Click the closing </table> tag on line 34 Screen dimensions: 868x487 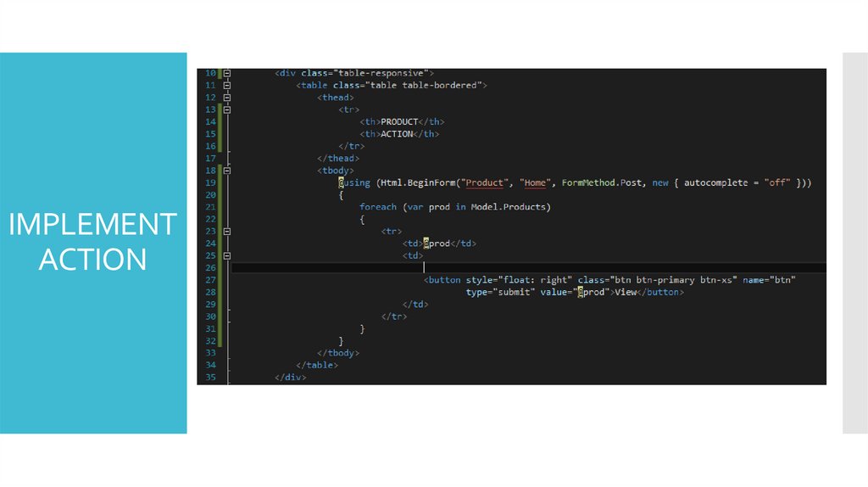click(317, 365)
